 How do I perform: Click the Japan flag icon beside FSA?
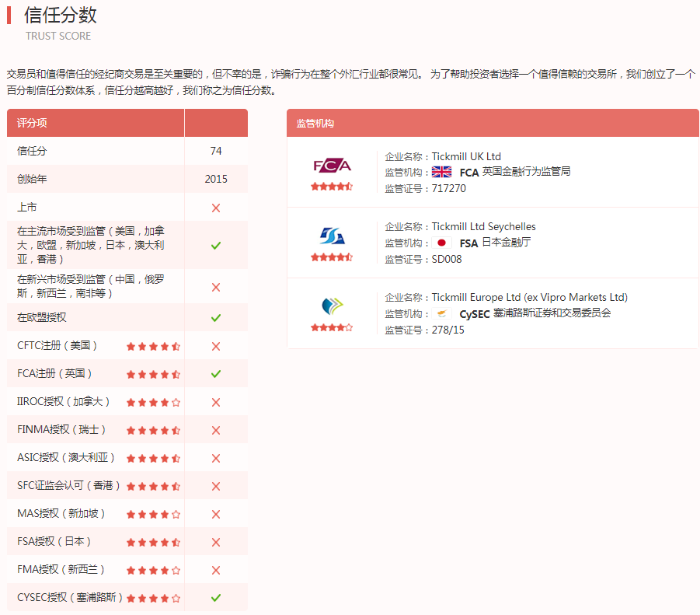[441, 243]
